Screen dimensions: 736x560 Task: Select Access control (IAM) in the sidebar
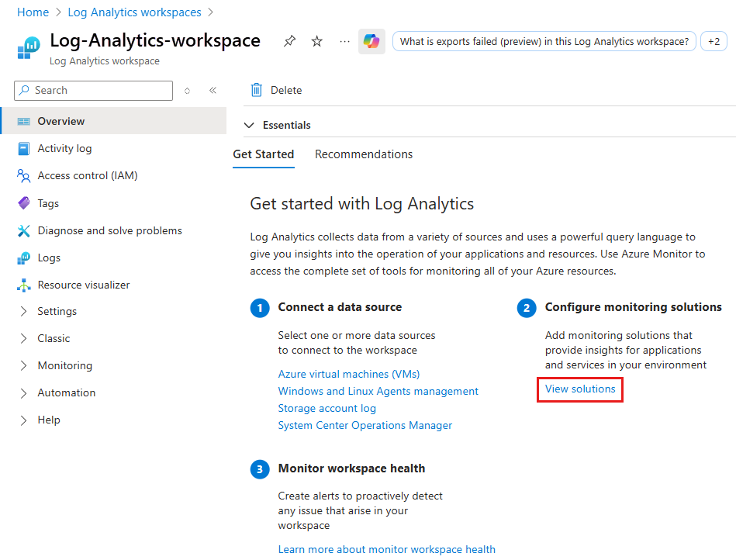[x=87, y=175]
